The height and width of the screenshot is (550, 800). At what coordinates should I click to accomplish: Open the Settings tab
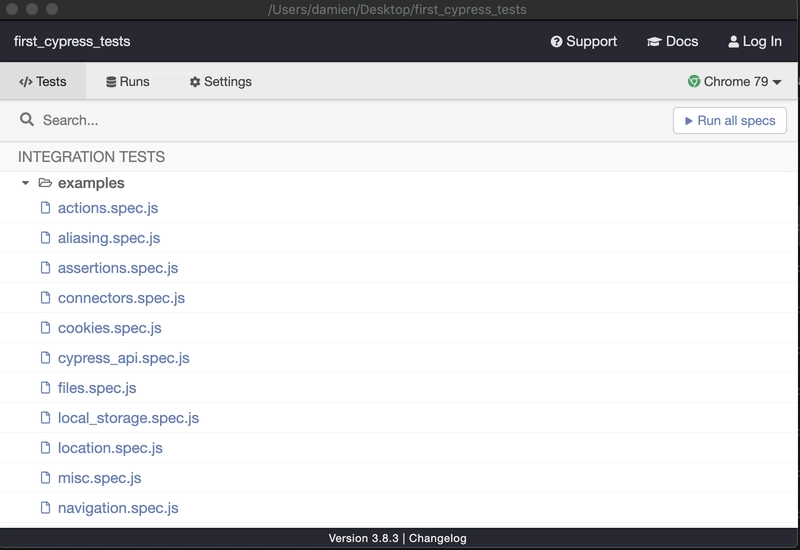(220, 82)
